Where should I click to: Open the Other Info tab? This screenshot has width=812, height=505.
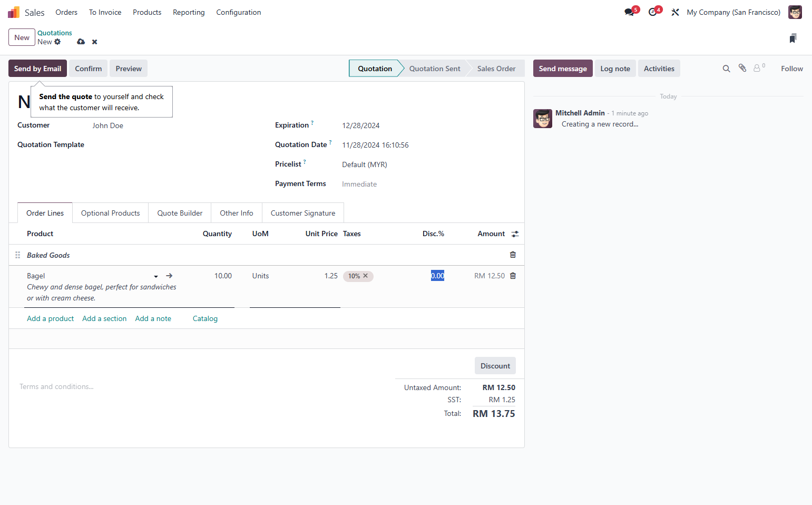click(237, 213)
